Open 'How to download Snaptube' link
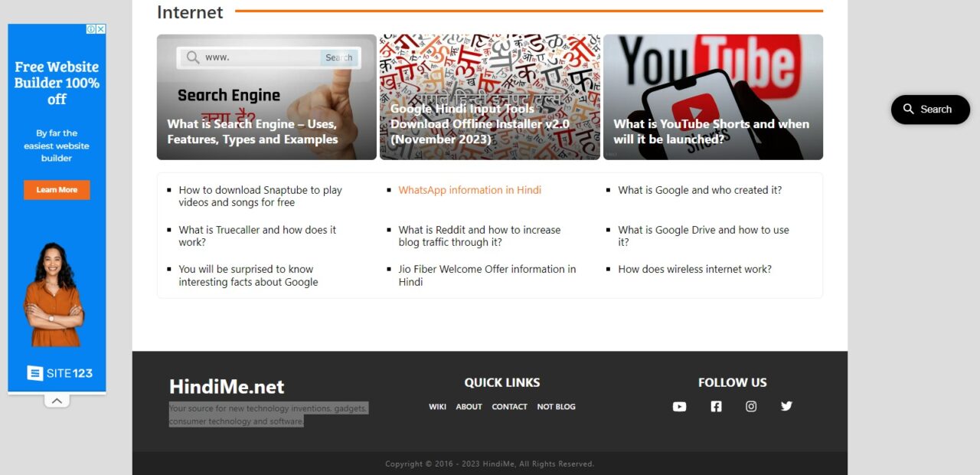The height and width of the screenshot is (475, 980). (260, 196)
